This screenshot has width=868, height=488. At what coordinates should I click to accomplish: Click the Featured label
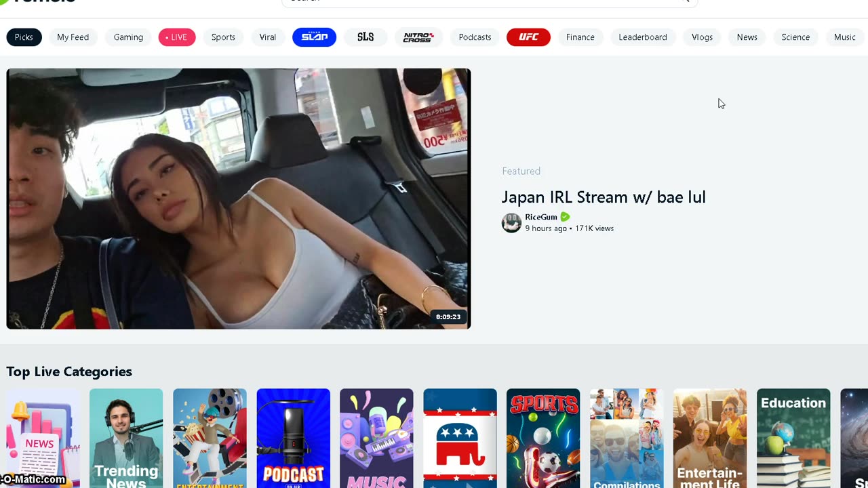click(521, 171)
